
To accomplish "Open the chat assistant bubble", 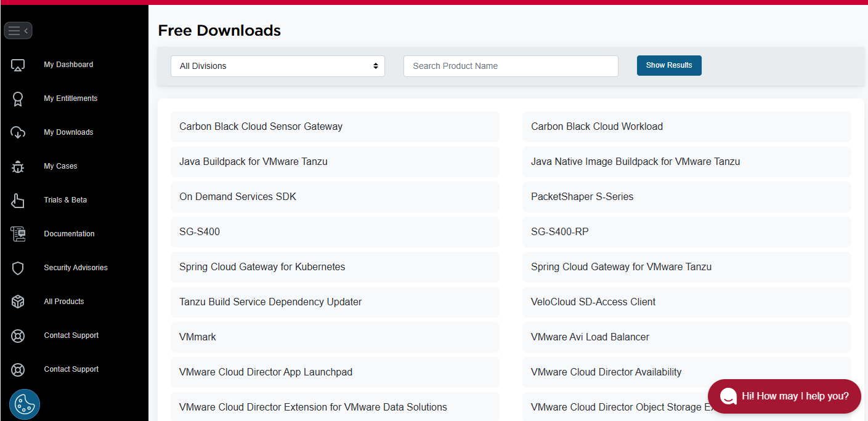I will (x=784, y=396).
